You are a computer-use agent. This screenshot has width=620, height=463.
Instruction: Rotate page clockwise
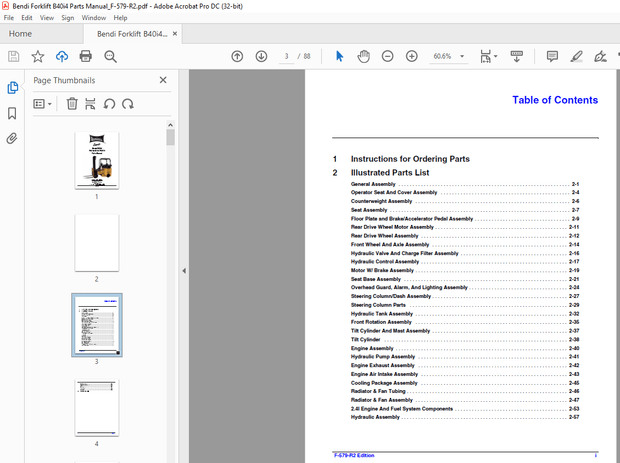128,104
